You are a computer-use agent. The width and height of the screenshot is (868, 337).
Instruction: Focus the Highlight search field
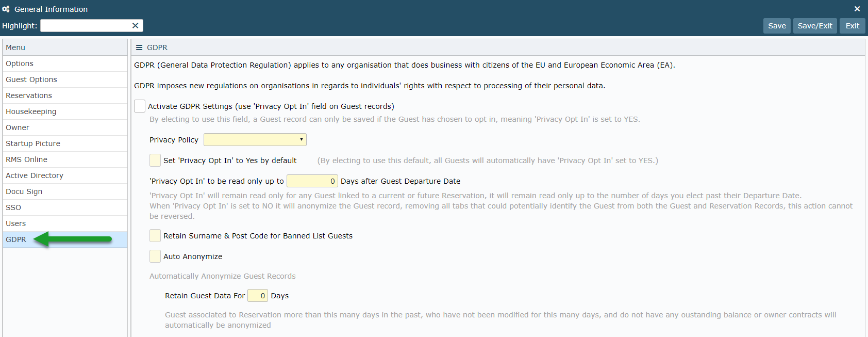point(86,26)
